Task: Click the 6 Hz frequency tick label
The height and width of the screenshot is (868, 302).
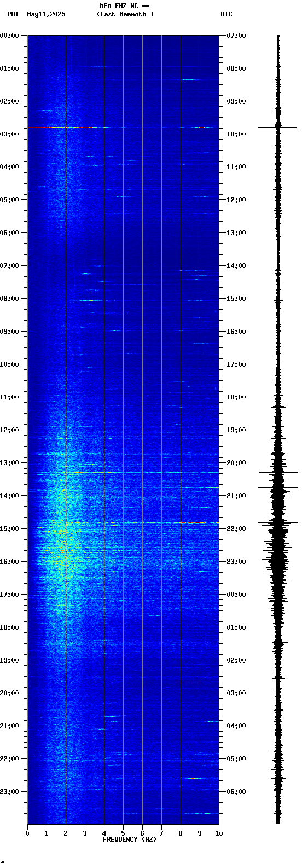Action: [142, 833]
